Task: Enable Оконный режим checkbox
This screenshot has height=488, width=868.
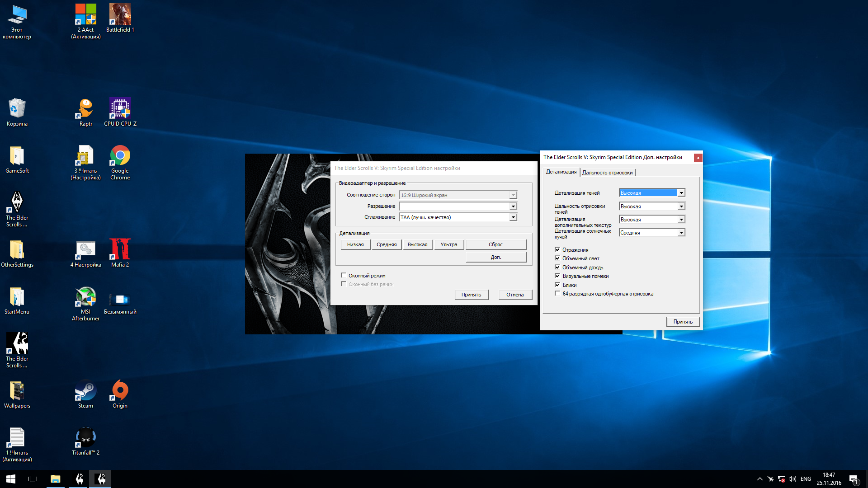Action: coord(344,276)
